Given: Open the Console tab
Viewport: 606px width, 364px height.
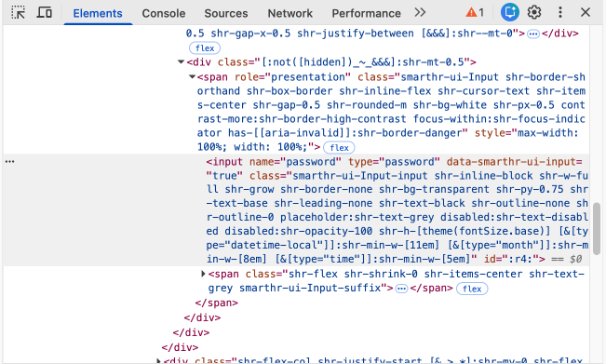Looking at the screenshot, I should pyautogui.click(x=164, y=13).
